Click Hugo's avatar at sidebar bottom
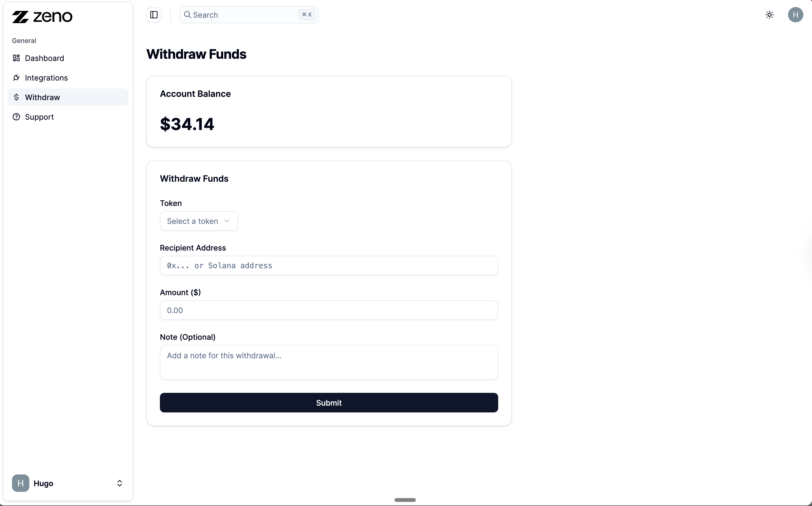Image resolution: width=812 pixels, height=506 pixels. click(x=20, y=483)
